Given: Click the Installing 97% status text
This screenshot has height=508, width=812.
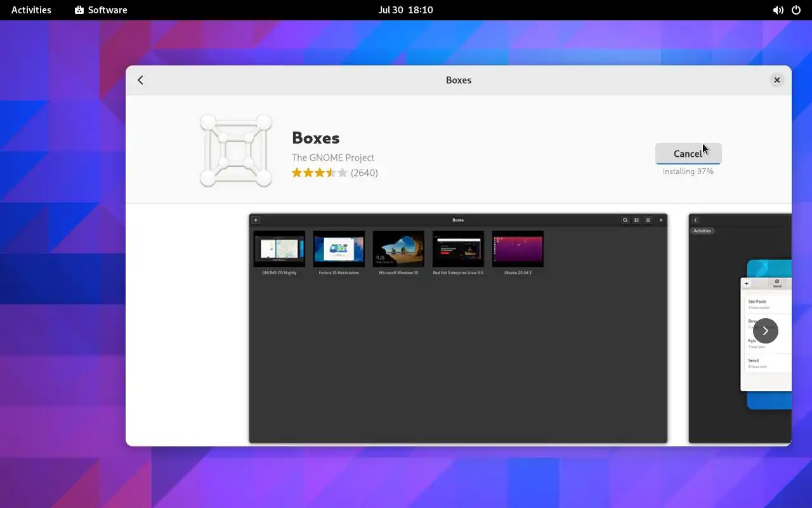Looking at the screenshot, I should 688,171.
